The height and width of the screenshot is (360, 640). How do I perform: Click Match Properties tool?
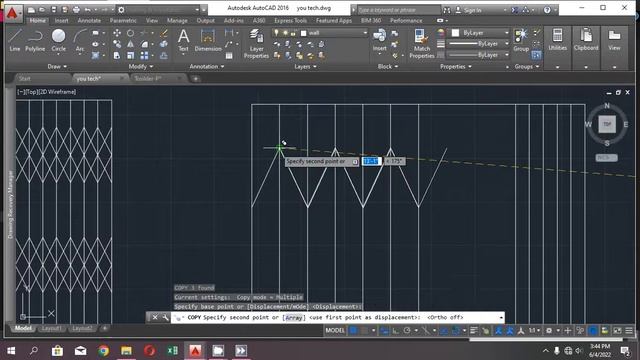click(x=422, y=43)
